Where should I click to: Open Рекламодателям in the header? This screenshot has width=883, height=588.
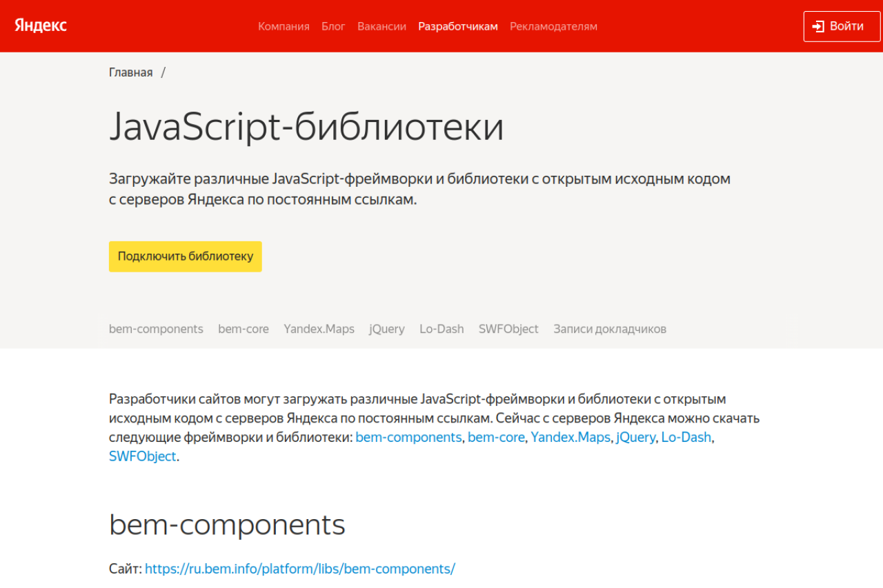click(553, 26)
